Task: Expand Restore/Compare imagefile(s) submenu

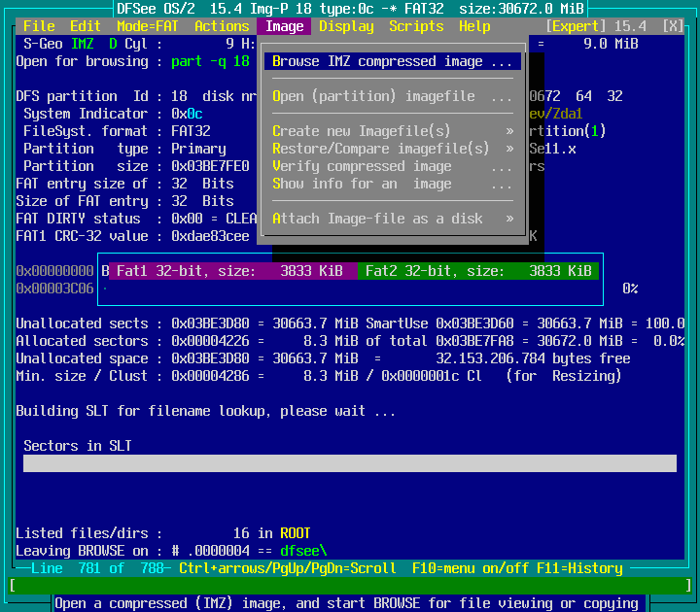Action: click(392, 149)
